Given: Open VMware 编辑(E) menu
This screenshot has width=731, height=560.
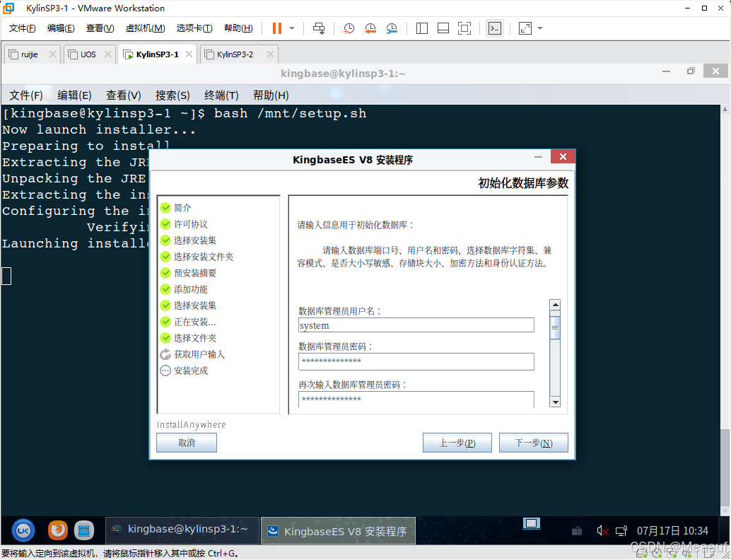Looking at the screenshot, I should tap(61, 28).
